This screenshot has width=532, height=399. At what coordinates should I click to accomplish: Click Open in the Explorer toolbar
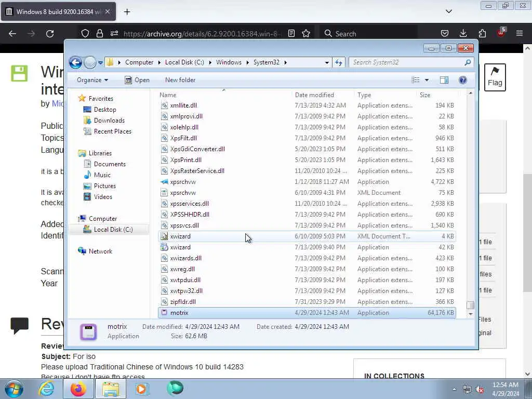137,80
